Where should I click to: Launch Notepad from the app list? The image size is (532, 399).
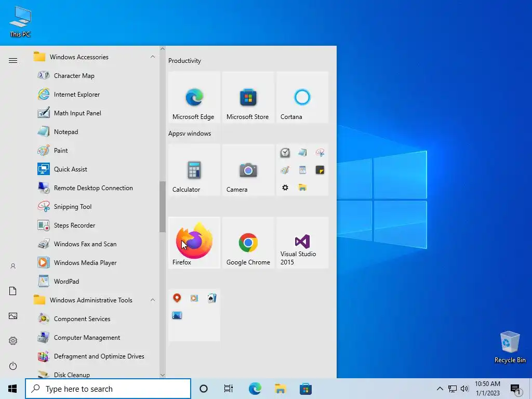[94, 131]
